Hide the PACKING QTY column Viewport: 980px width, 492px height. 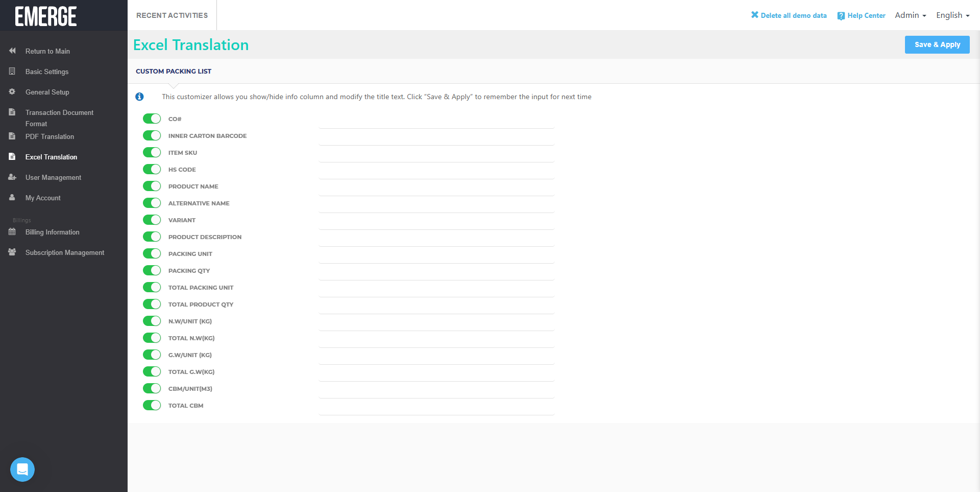(x=152, y=271)
